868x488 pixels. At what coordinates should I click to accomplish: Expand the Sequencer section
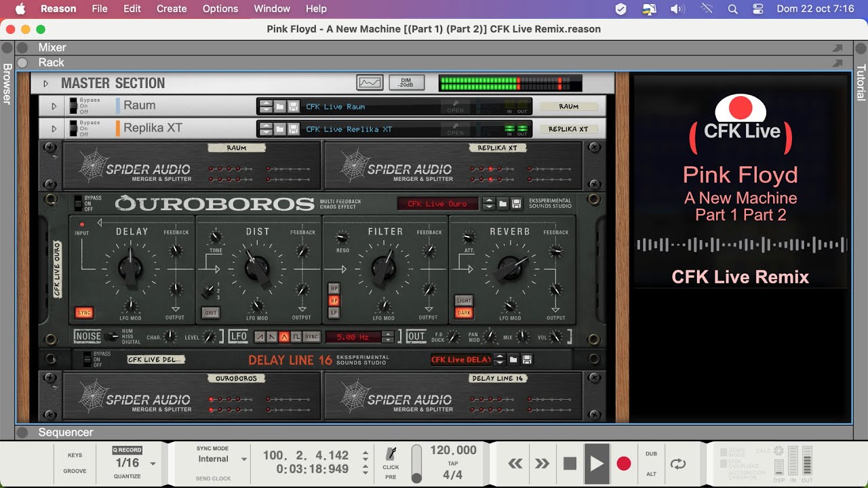coord(22,432)
